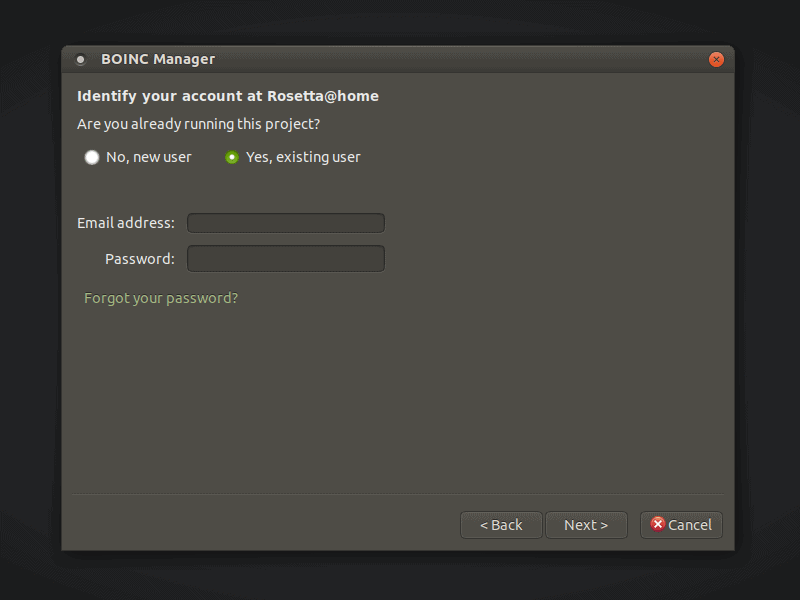The image size is (800, 600).
Task: Click the "Yes, existing user" label text
Action: [x=303, y=157]
